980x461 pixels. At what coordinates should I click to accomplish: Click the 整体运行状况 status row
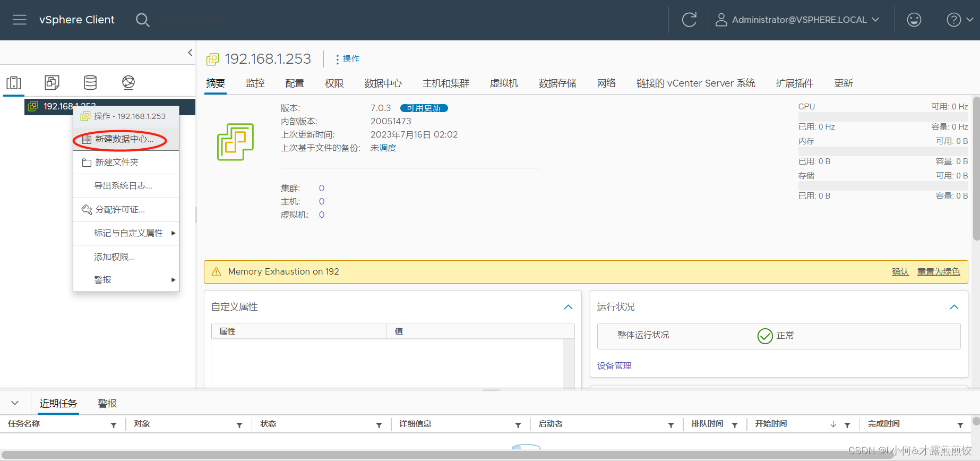click(x=779, y=336)
